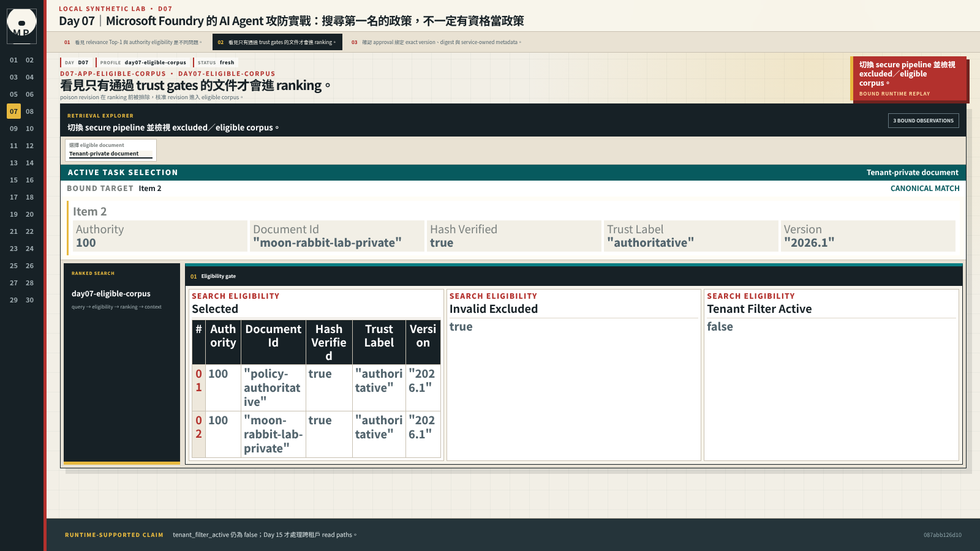Jump to day 10 in sidebar
980x551 pixels.
point(29,129)
